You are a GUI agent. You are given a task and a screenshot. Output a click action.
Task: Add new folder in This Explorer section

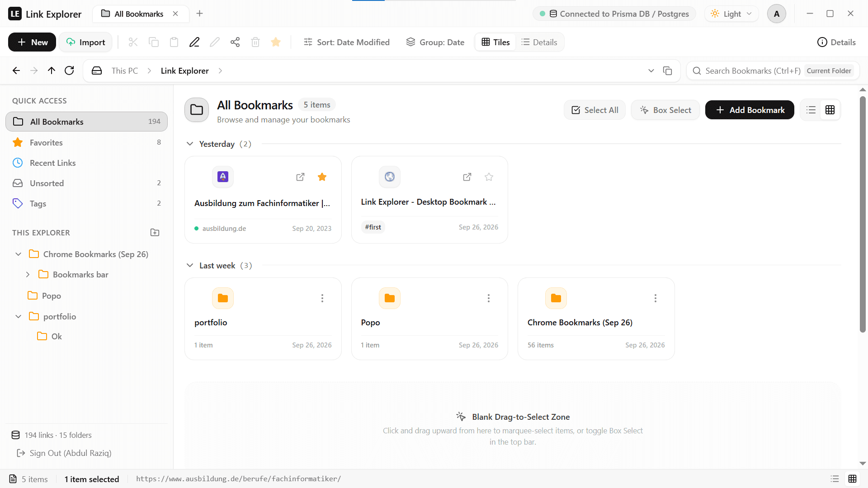(155, 232)
